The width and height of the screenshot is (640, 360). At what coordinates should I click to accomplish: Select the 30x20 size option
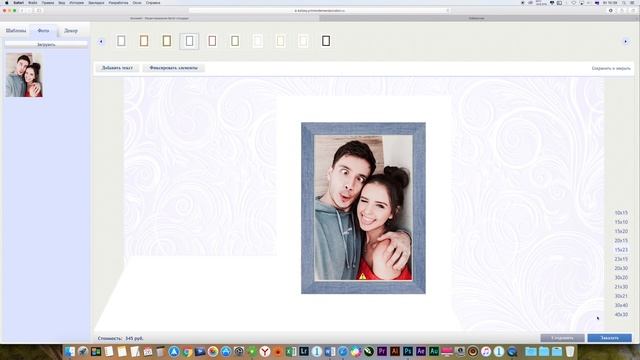coord(621,278)
